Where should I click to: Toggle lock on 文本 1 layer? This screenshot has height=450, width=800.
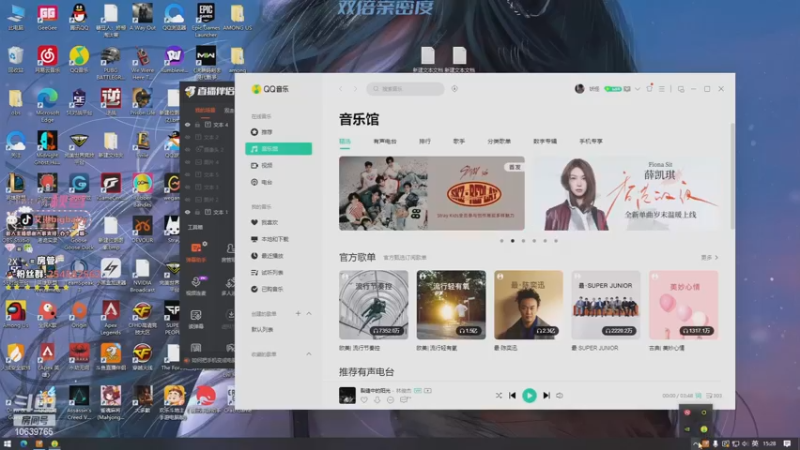point(197,212)
